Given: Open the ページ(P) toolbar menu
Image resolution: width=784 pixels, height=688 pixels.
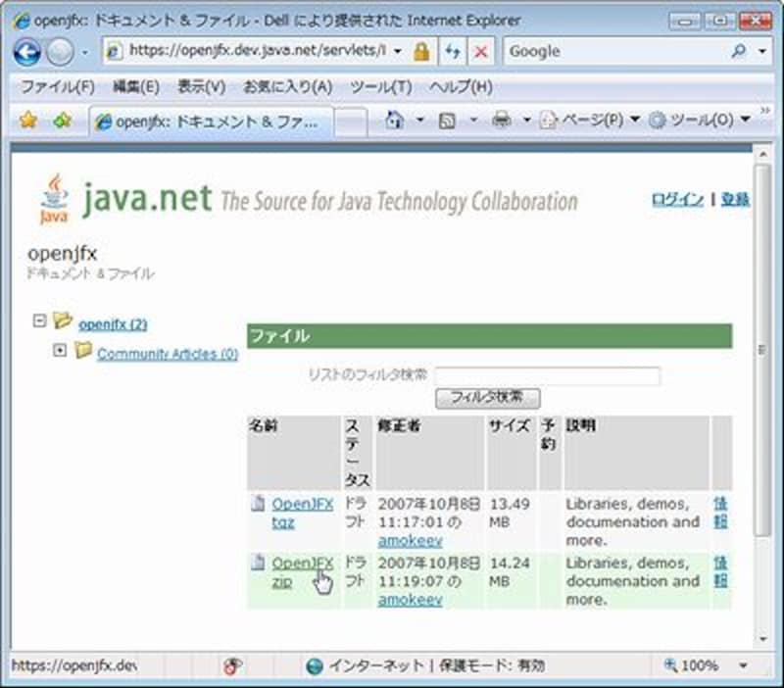Looking at the screenshot, I should click(x=590, y=120).
